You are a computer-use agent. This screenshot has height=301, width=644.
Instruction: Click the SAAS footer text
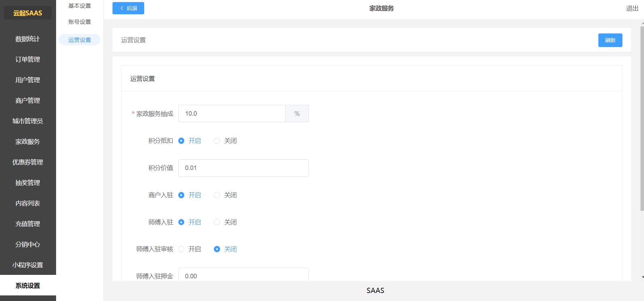pyautogui.click(x=375, y=291)
